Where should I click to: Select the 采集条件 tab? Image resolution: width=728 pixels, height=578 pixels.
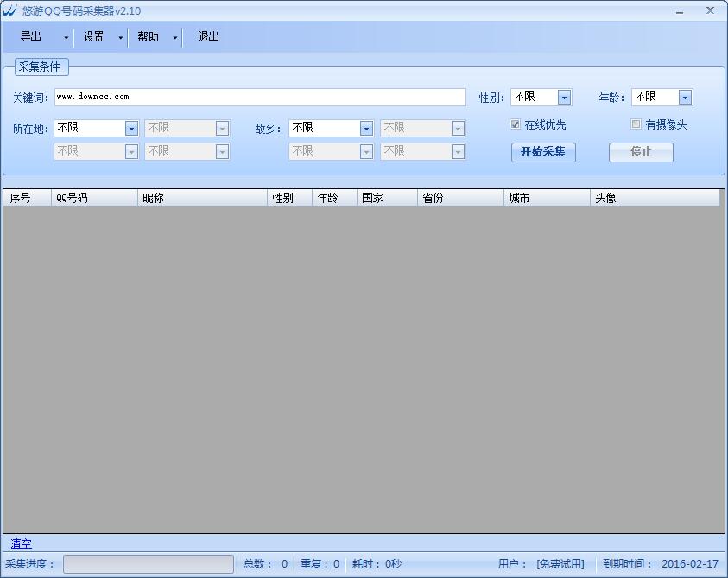(41, 67)
